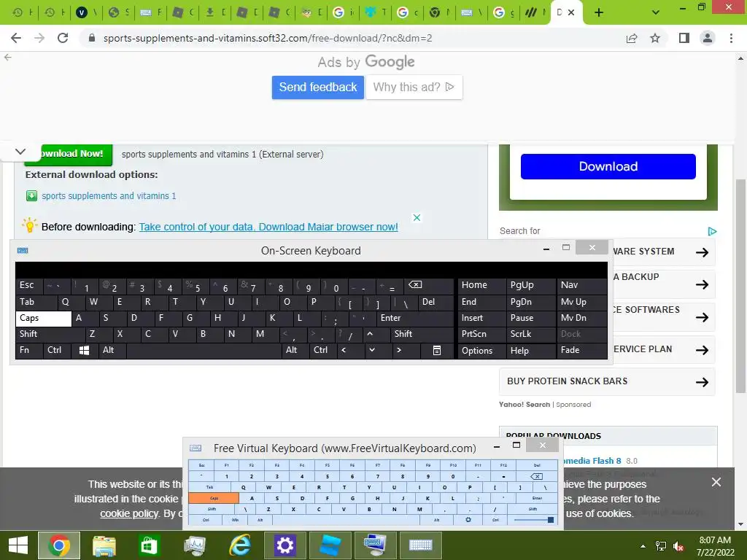This screenshot has width=747, height=560.
Task: Dismiss the Maiar browser ad with X
Action: [x=417, y=217]
